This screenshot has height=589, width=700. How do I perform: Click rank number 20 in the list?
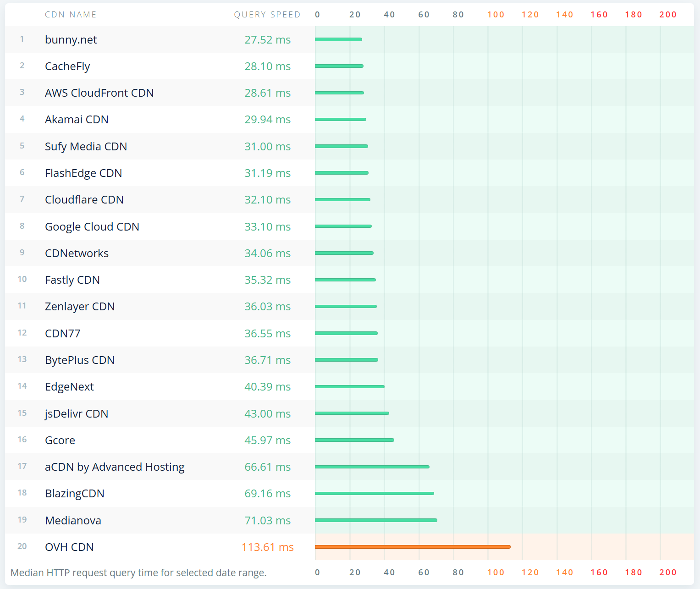tap(22, 546)
